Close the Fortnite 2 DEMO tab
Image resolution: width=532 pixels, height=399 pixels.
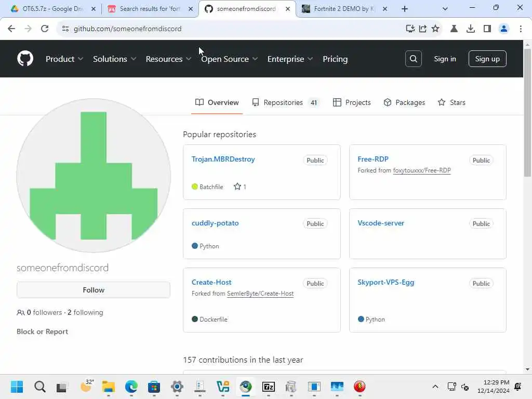click(x=385, y=9)
